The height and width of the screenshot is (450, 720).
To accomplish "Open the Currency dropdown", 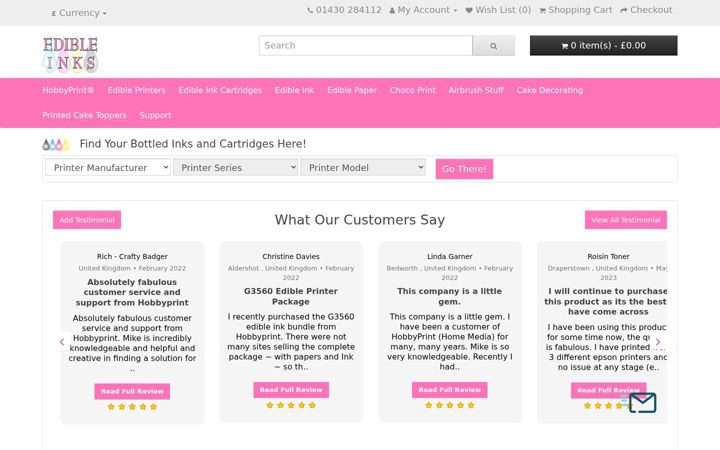I will (79, 13).
